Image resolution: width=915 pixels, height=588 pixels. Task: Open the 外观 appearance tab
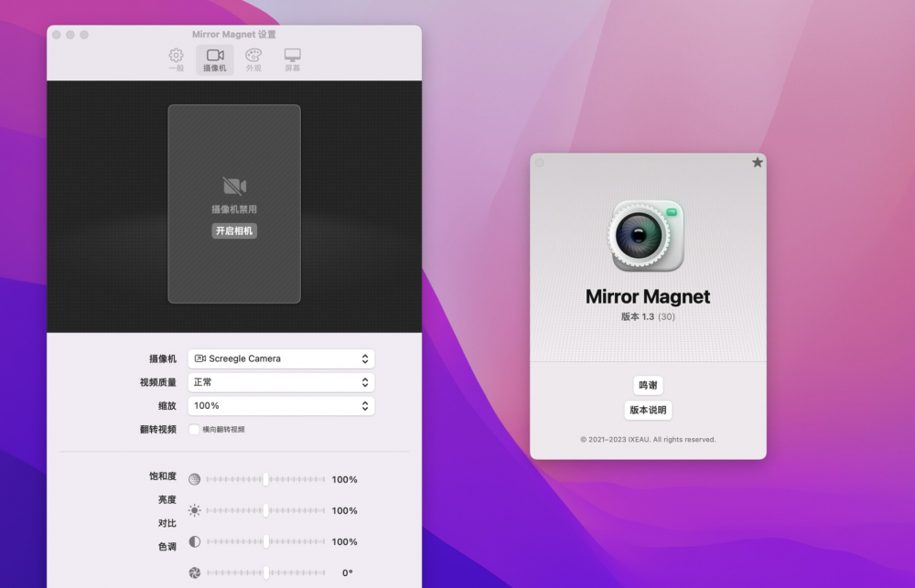pos(253,60)
